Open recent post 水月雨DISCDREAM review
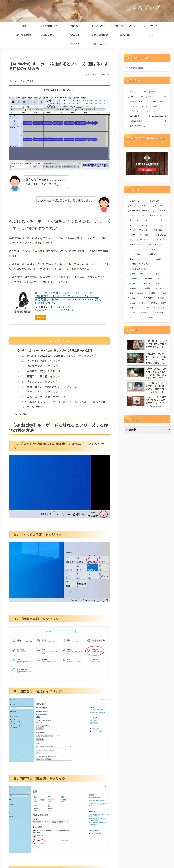The image size is (174, 868). tap(147, 402)
